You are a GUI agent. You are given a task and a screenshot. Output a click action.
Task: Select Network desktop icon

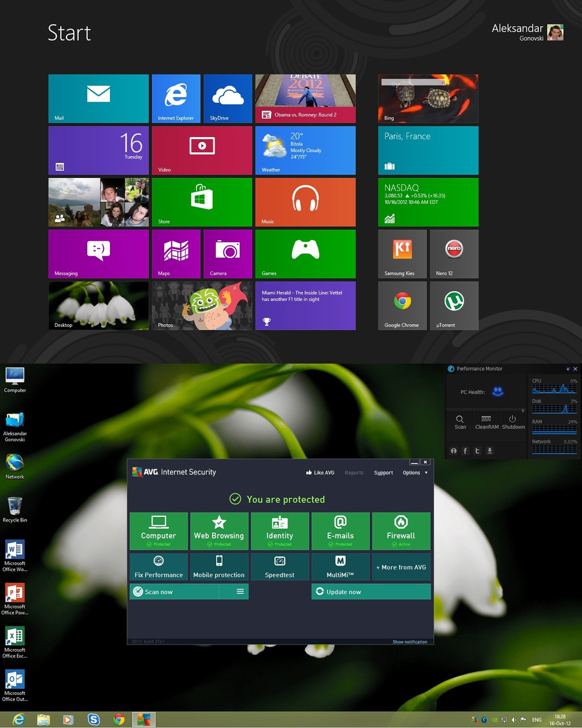tap(15, 466)
